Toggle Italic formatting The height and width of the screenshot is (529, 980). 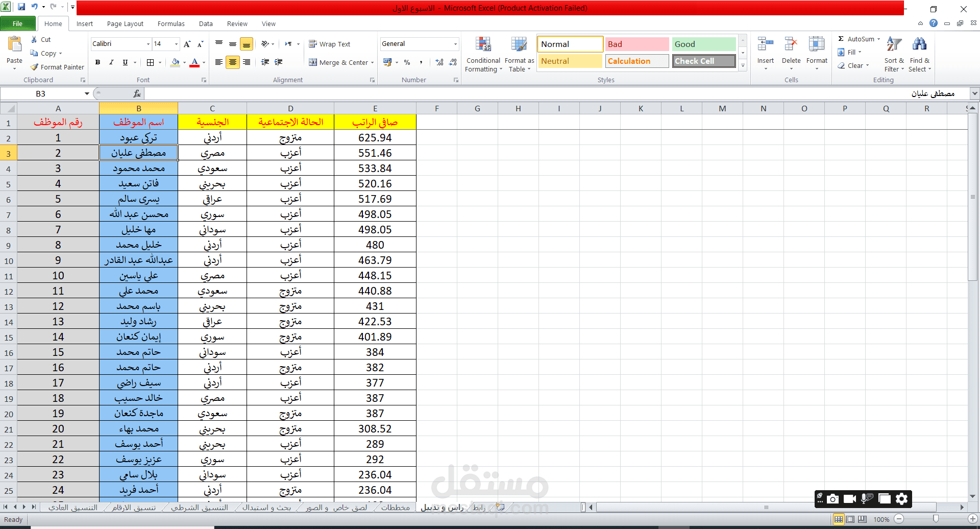tap(111, 62)
